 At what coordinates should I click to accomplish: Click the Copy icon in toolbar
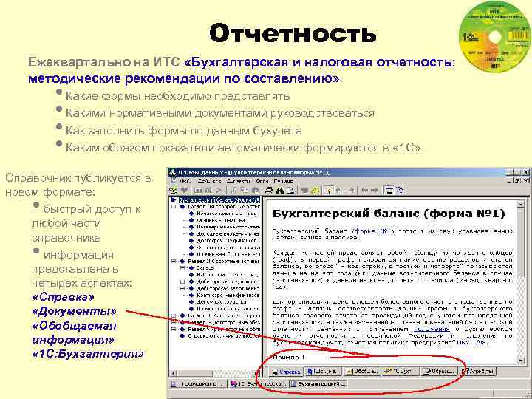click(x=245, y=191)
